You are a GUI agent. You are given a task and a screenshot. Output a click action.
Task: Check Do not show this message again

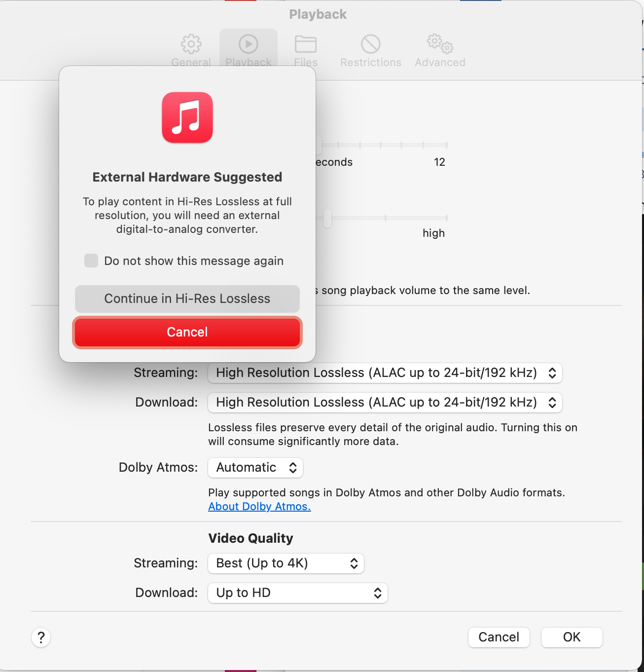coord(91,261)
